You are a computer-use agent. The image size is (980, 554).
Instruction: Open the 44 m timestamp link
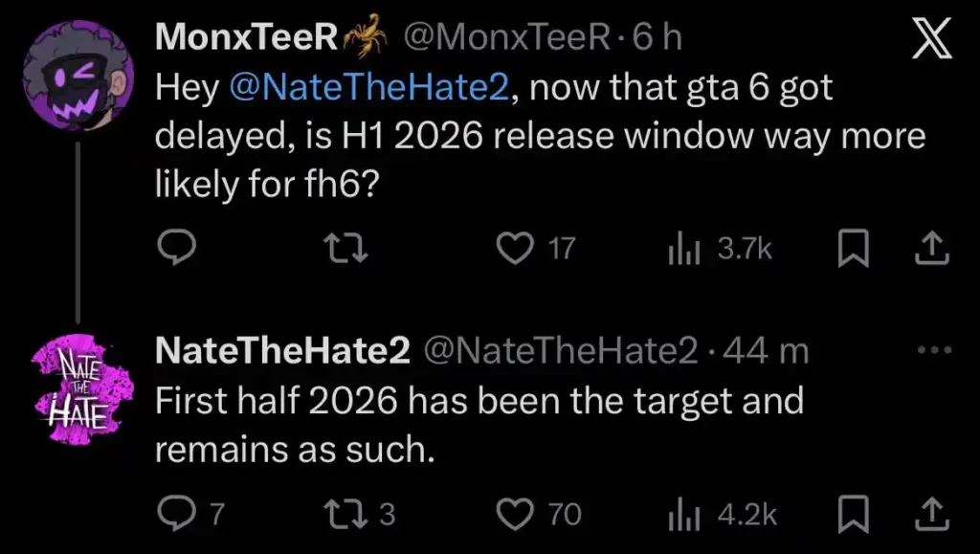(766, 351)
